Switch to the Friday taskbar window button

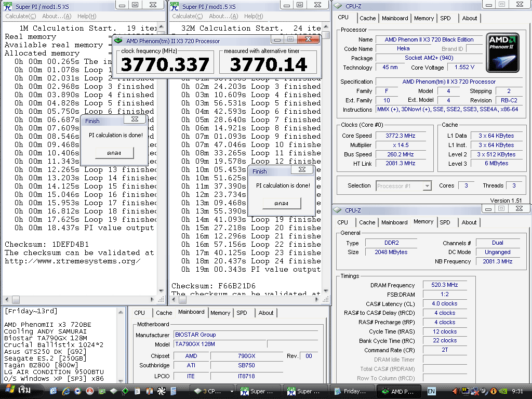point(351,391)
